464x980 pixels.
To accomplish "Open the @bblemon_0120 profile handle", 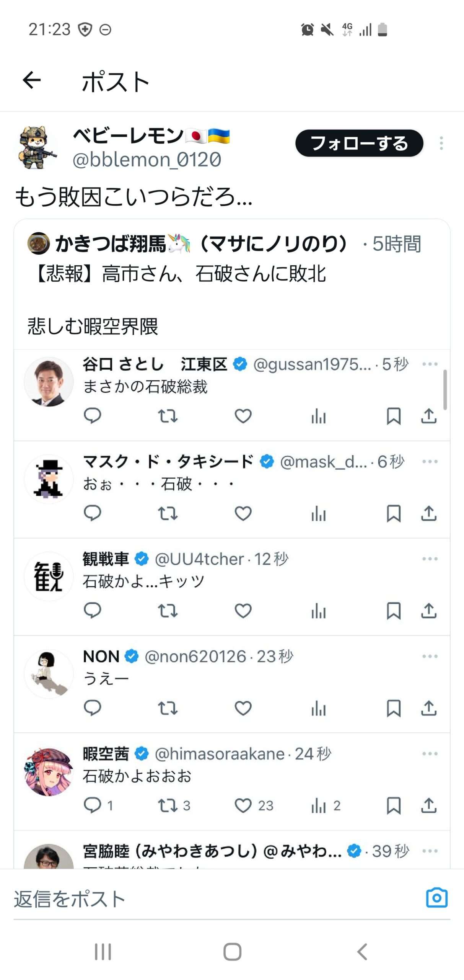I will click(147, 160).
